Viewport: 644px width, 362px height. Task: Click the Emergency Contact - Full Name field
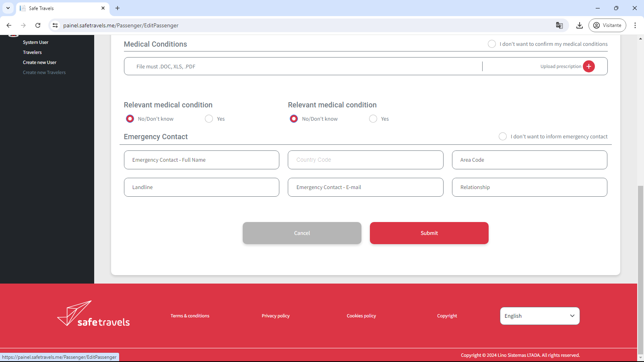point(201,160)
